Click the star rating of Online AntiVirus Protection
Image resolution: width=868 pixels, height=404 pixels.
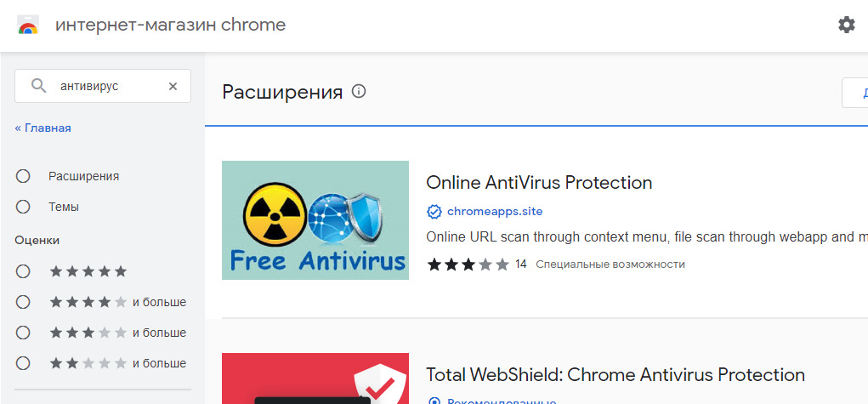click(x=468, y=265)
